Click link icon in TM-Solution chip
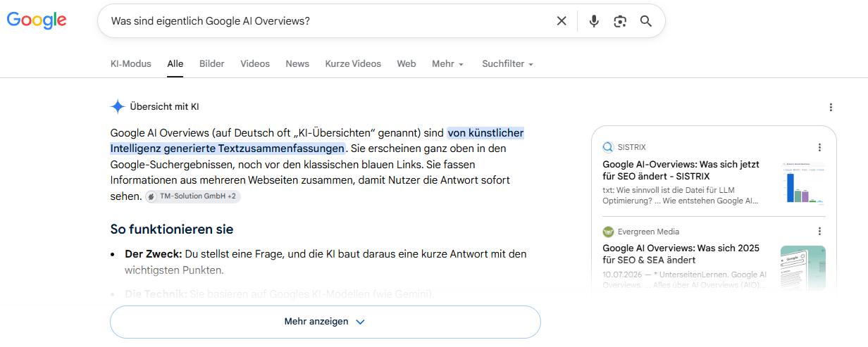 tap(151, 197)
